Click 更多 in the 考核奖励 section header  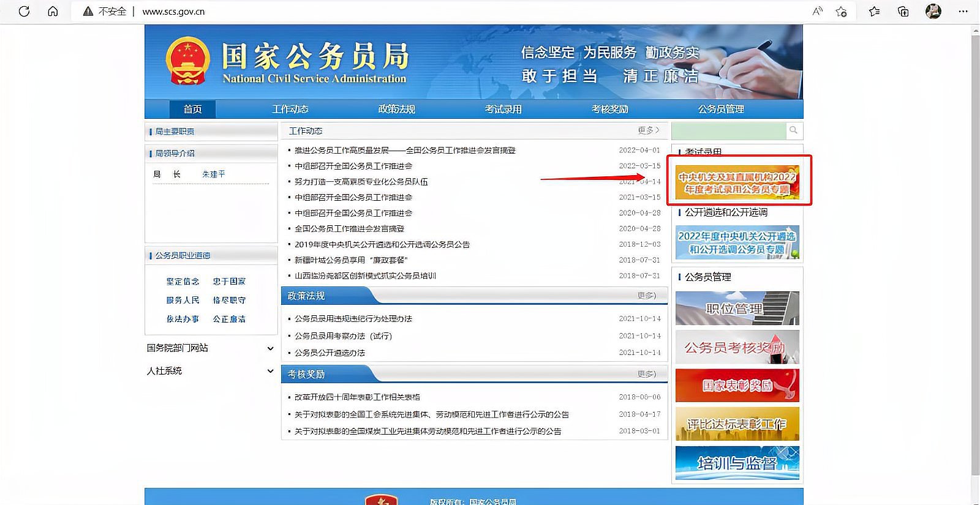[647, 374]
